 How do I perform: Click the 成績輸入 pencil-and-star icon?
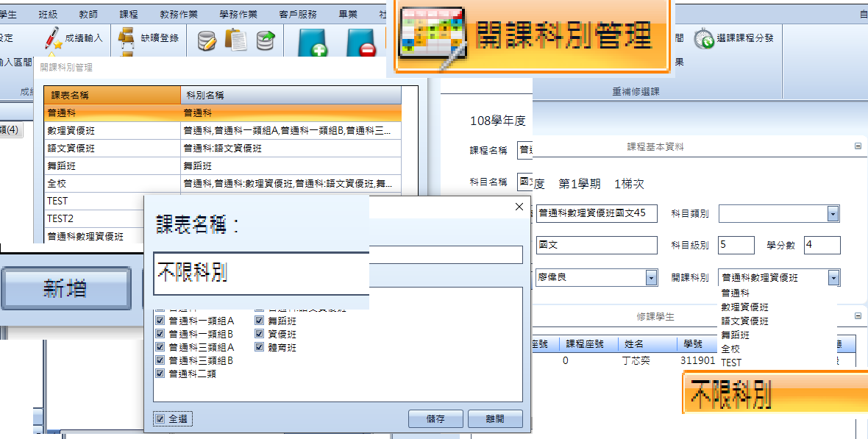pos(53,40)
